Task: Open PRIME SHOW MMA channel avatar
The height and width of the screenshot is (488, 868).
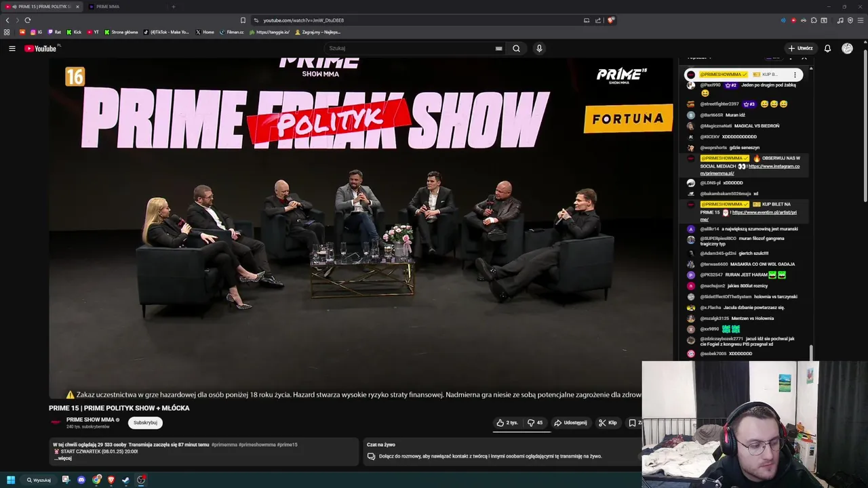Action: (56, 422)
